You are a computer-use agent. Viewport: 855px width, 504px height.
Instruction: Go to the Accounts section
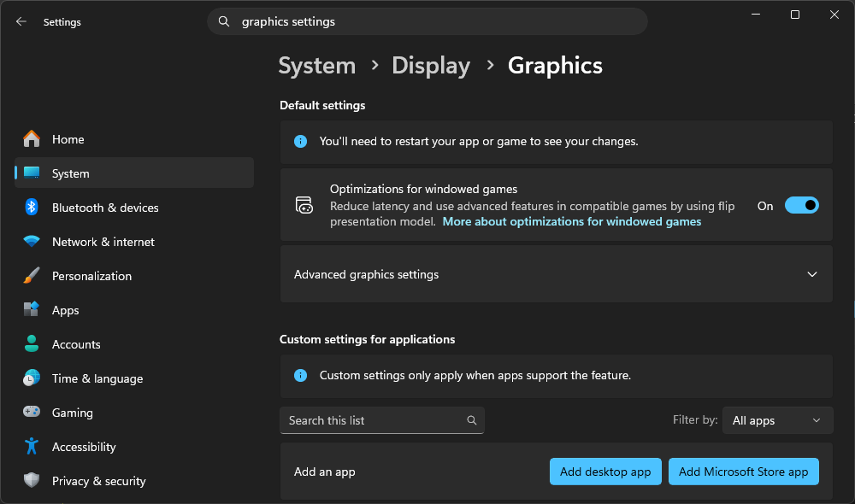tap(76, 344)
